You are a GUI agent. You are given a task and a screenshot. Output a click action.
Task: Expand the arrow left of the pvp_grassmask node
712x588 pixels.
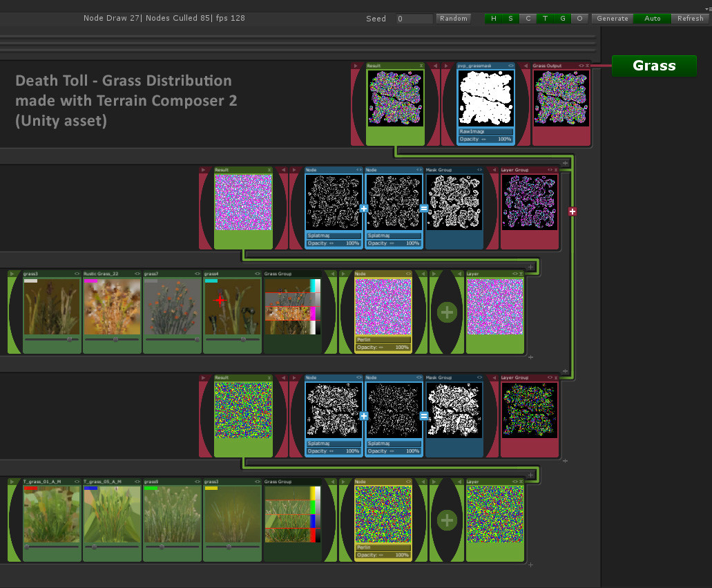(x=446, y=66)
